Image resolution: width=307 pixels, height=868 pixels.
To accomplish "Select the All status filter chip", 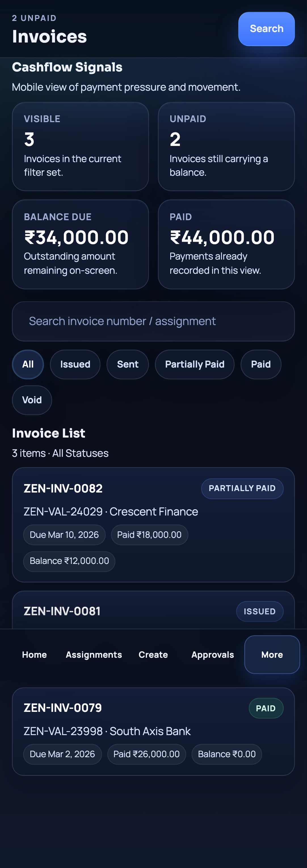I will 28,364.
